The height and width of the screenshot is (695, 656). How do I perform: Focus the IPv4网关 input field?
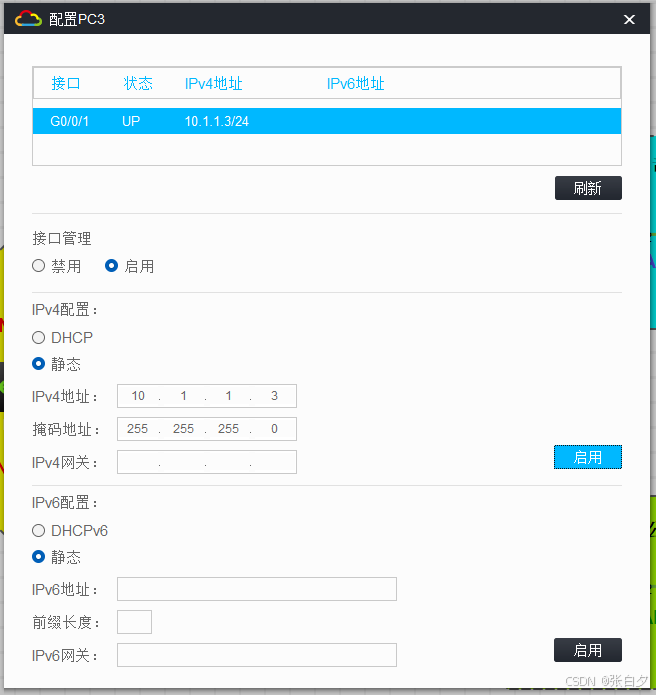207,462
